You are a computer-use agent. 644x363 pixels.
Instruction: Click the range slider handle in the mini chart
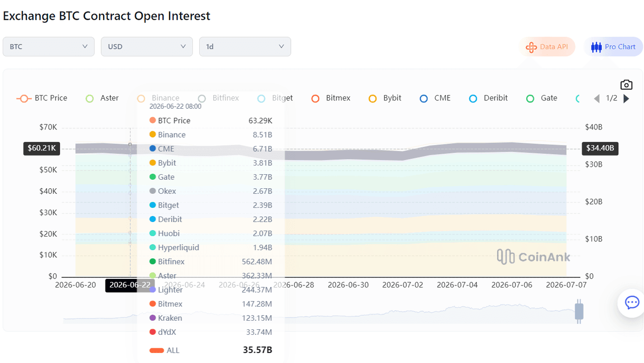(x=579, y=311)
